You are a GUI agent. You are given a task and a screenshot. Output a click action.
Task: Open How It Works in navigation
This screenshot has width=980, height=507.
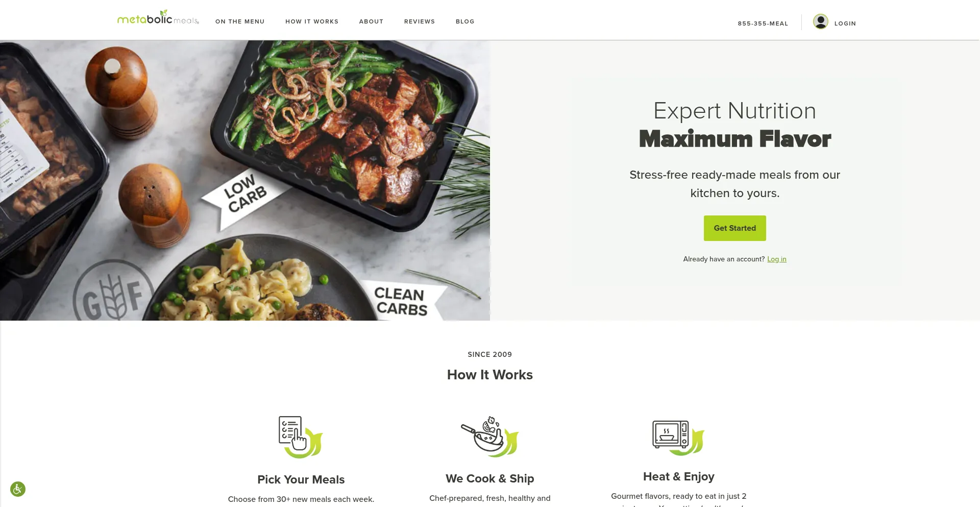[312, 21]
